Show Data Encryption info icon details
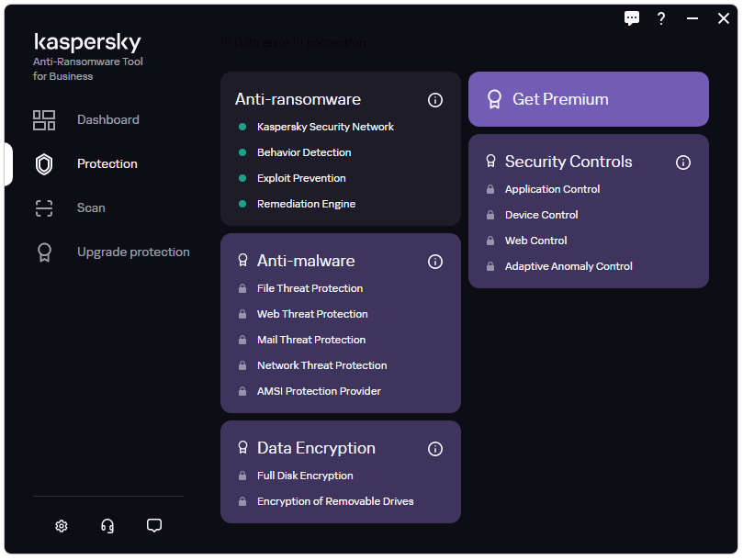The height and width of the screenshot is (560, 743). 435,449
